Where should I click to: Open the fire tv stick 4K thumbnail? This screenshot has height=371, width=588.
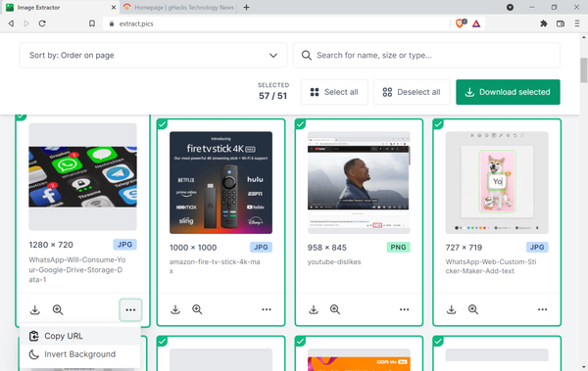tap(220, 182)
